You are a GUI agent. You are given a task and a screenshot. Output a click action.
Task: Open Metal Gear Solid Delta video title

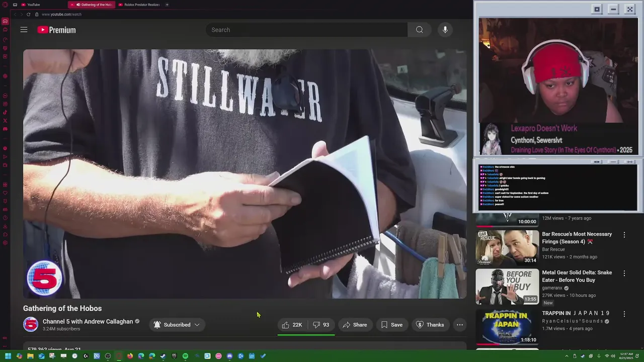(577, 276)
